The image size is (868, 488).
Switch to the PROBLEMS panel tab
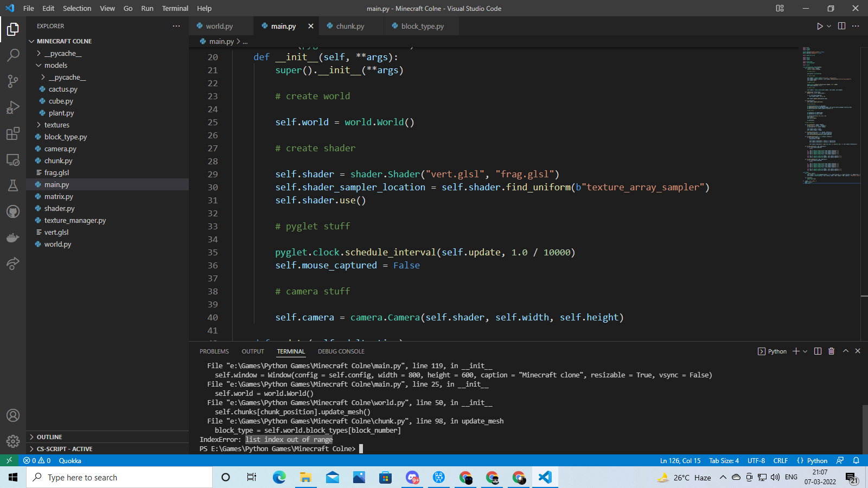pos(214,351)
